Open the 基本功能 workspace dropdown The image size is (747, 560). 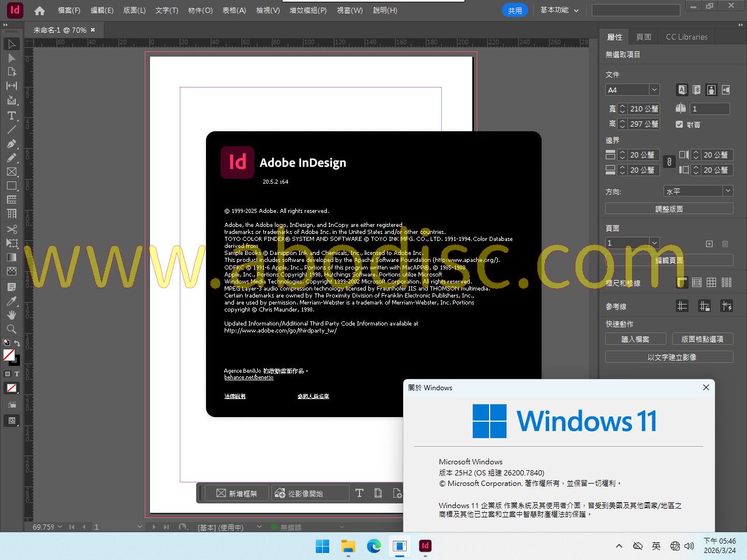559,10
